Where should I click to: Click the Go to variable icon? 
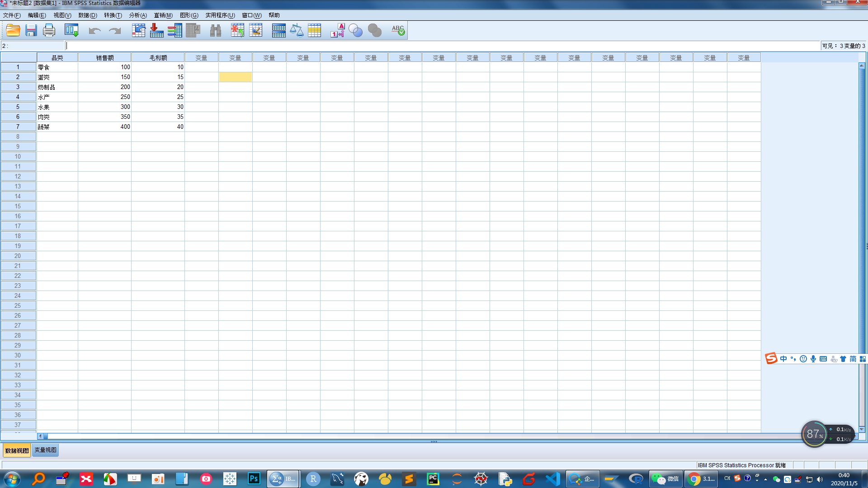156,31
